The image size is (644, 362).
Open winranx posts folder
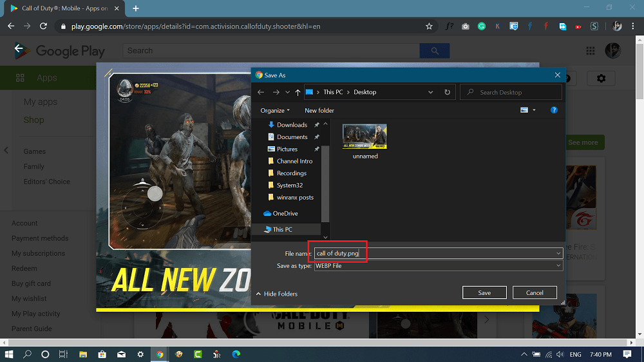pos(294,197)
